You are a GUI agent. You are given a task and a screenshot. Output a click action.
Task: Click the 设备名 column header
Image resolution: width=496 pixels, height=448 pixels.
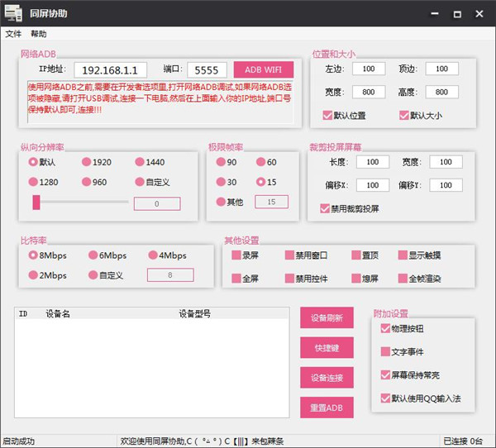point(58,314)
